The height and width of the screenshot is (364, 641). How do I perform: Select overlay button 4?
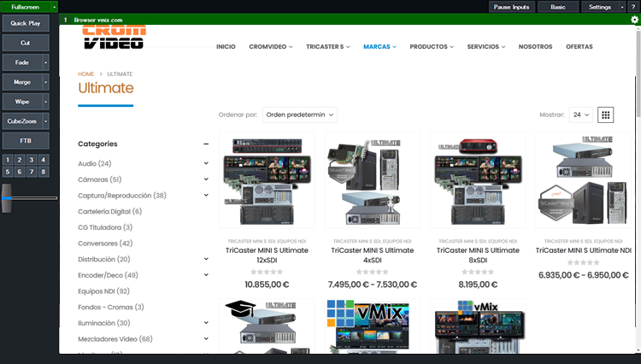click(43, 160)
